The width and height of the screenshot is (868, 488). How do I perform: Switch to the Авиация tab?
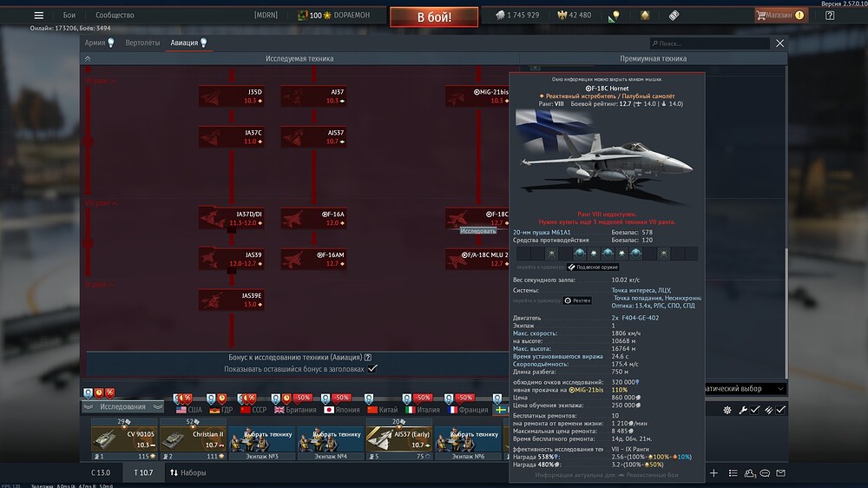[188, 43]
